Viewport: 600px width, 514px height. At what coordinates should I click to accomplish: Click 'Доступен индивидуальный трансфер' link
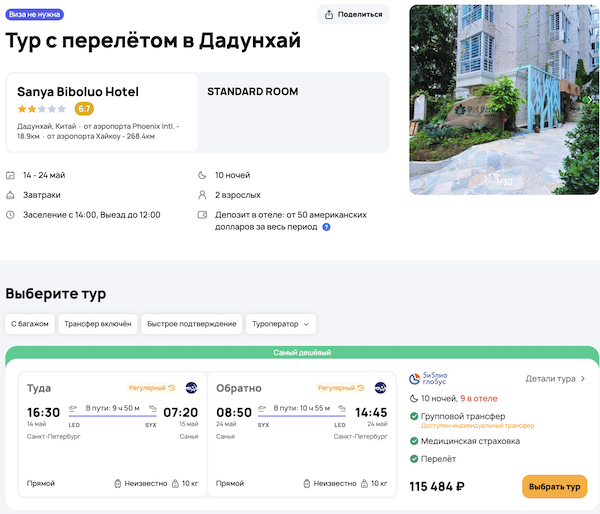point(478,426)
